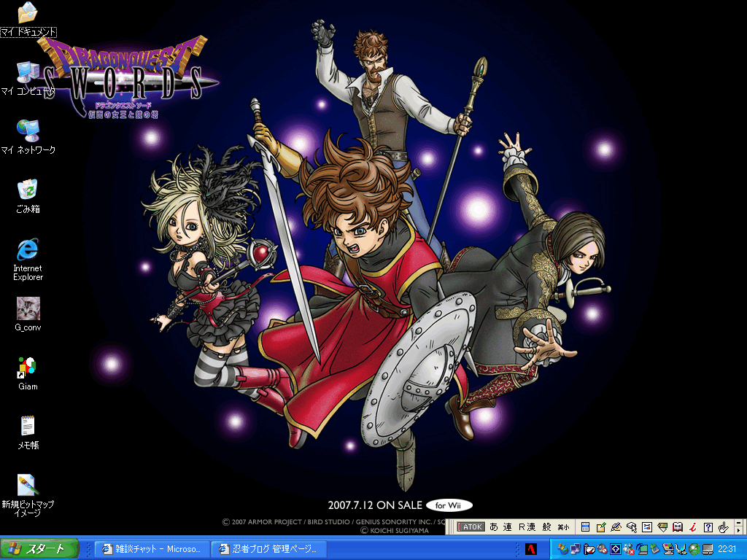Click the gauge meter tray icon
This screenshot has height=560, width=747.
[x=589, y=550]
